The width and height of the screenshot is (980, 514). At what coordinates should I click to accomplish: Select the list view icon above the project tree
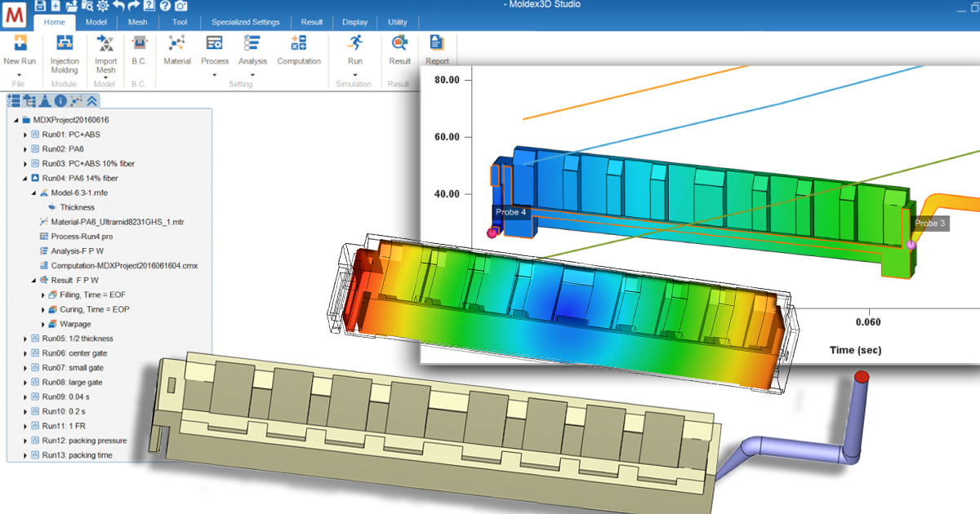(x=14, y=100)
